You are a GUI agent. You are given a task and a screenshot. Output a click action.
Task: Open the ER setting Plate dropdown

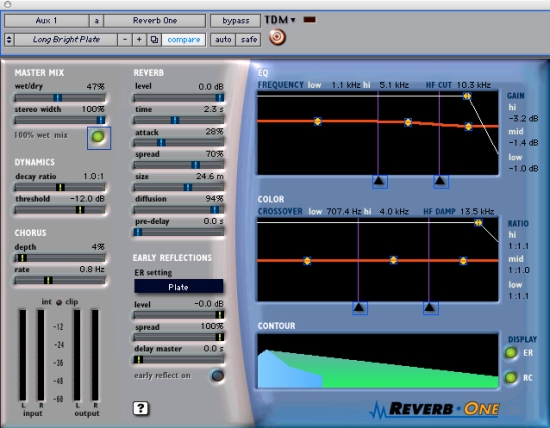pyautogui.click(x=179, y=287)
